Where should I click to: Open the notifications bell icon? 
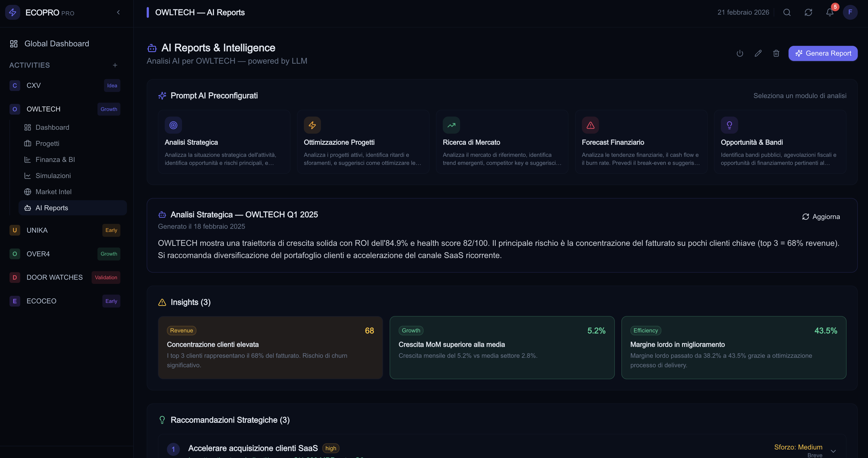coord(829,12)
